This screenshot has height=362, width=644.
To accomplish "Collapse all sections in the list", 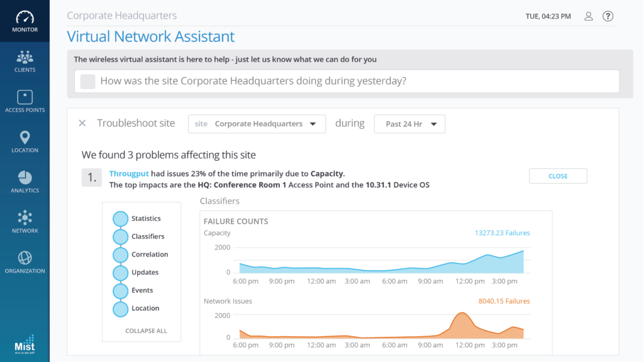I will click(146, 331).
